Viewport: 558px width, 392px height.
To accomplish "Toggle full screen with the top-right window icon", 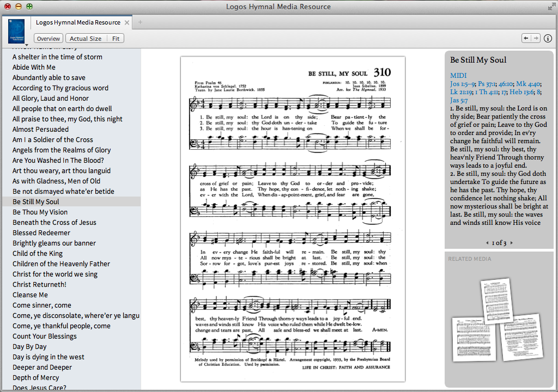I will click(x=551, y=7).
